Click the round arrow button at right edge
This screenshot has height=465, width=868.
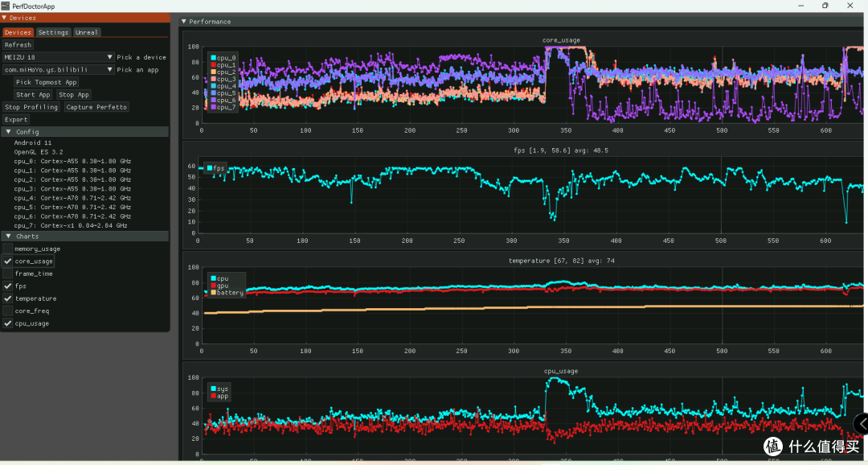(862, 424)
